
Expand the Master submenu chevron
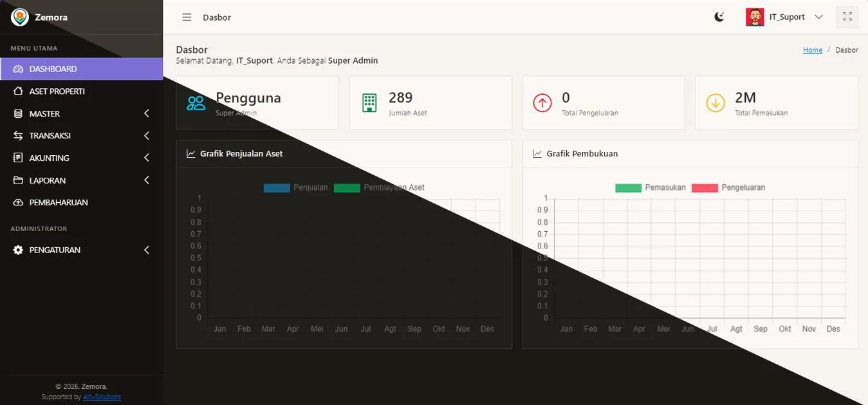[x=147, y=113]
